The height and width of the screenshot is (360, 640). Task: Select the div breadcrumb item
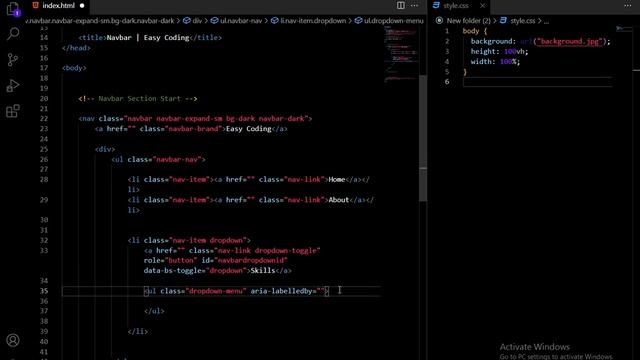pyautogui.click(x=193, y=20)
